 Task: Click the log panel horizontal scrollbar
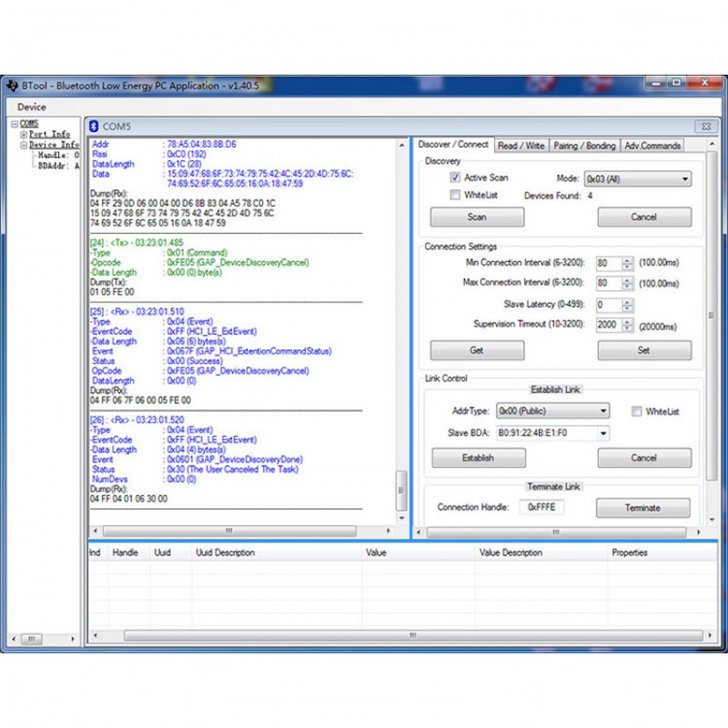tap(230, 531)
